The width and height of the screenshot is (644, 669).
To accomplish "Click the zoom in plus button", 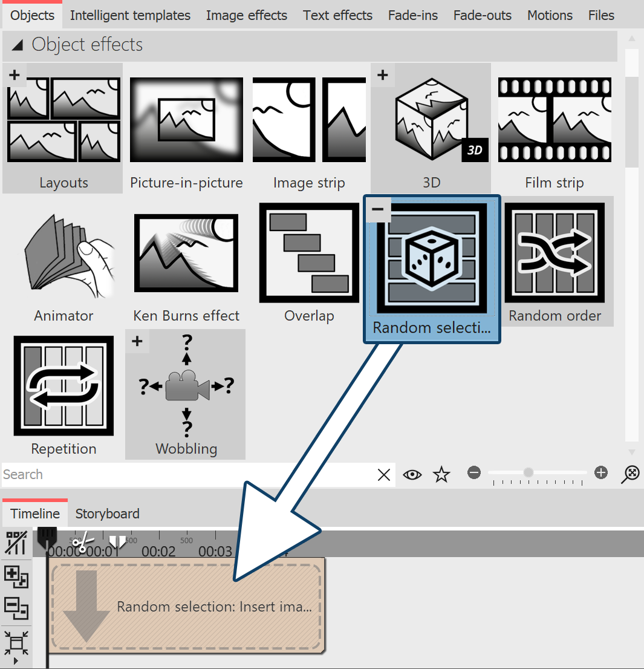I will 600,472.
